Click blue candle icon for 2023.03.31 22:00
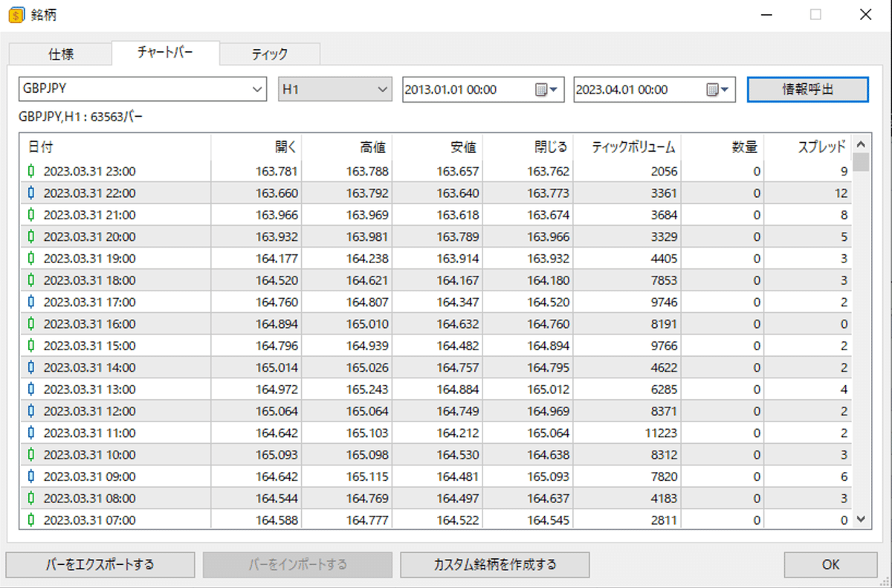This screenshot has height=588, width=892. point(31,193)
